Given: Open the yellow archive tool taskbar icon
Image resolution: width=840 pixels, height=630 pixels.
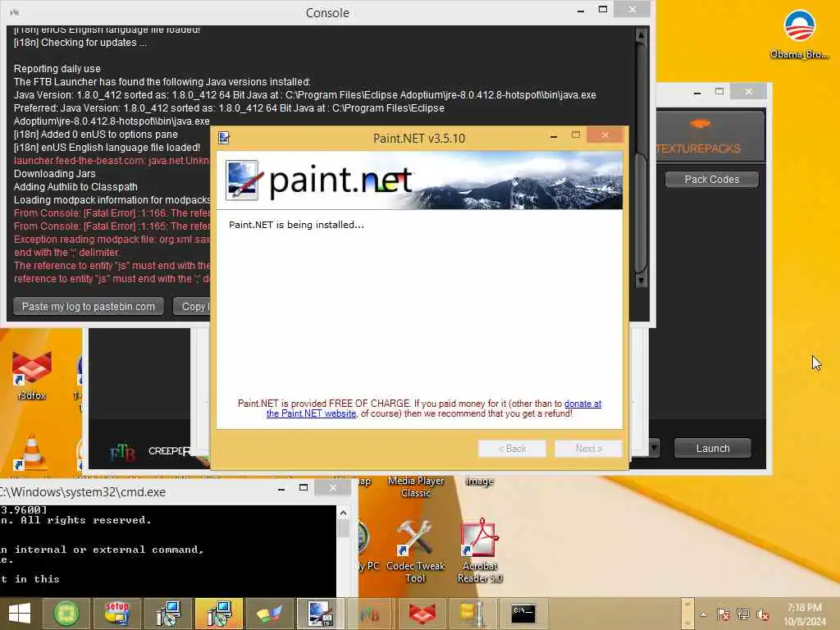Looking at the screenshot, I should (x=472, y=614).
